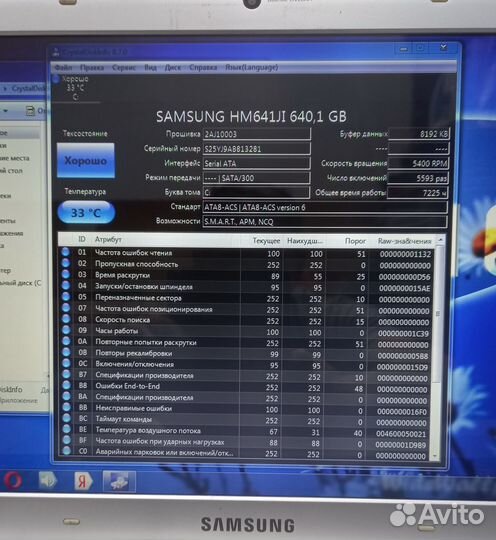
Task: Select attribute text Переназначенные сектора
Action: (138, 298)
